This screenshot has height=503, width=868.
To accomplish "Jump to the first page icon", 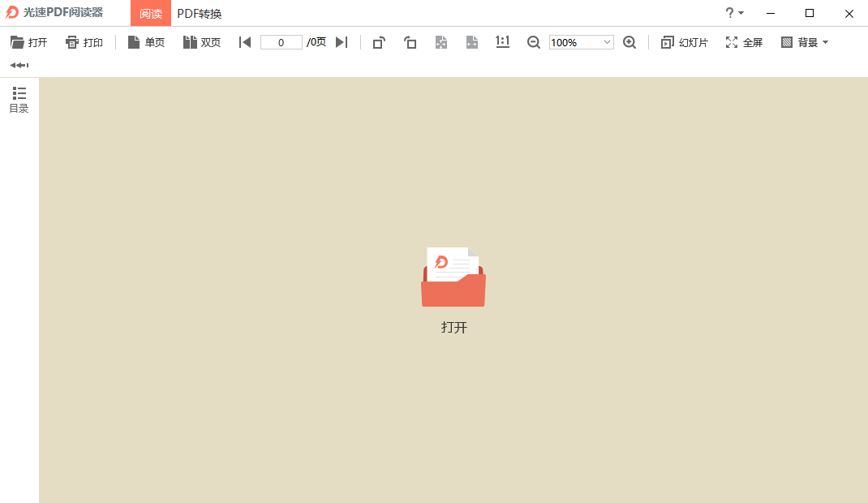I will (245, 42).
